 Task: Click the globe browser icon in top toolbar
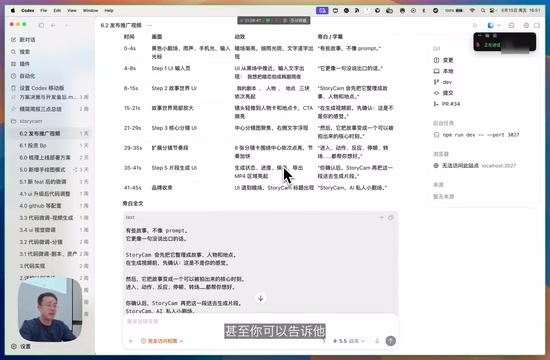[526, 25]
